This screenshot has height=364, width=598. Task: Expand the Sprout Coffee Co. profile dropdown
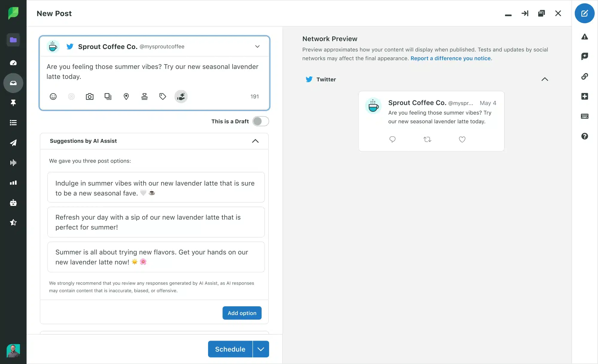pyautogui.click(x=257, y=46)
